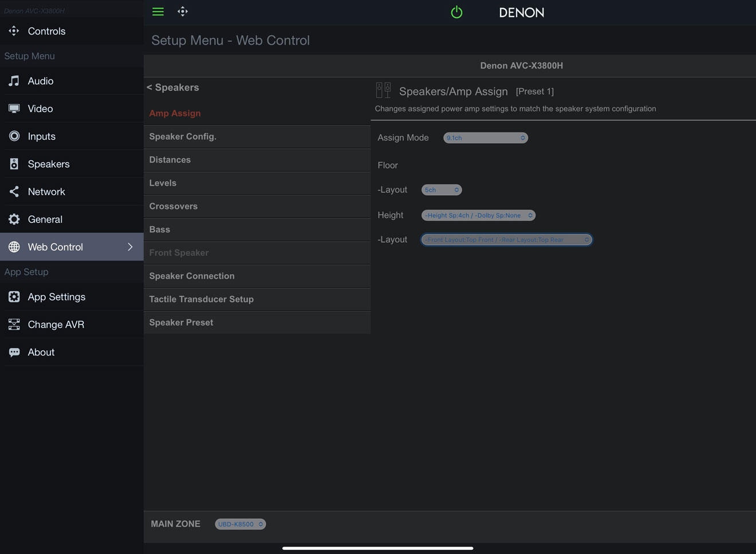Open General setup label in sidebar
The image size is (756, 554).
45,219
